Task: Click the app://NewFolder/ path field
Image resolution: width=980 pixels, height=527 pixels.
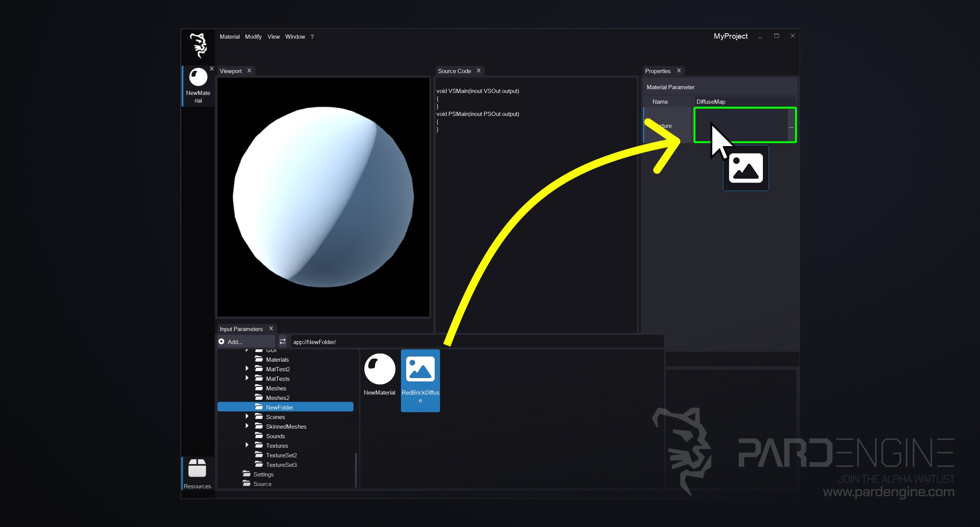Action: [x=477, y=342]
